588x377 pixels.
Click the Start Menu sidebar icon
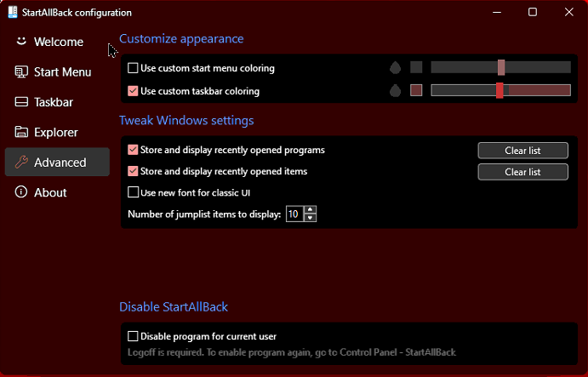[21, 72]
